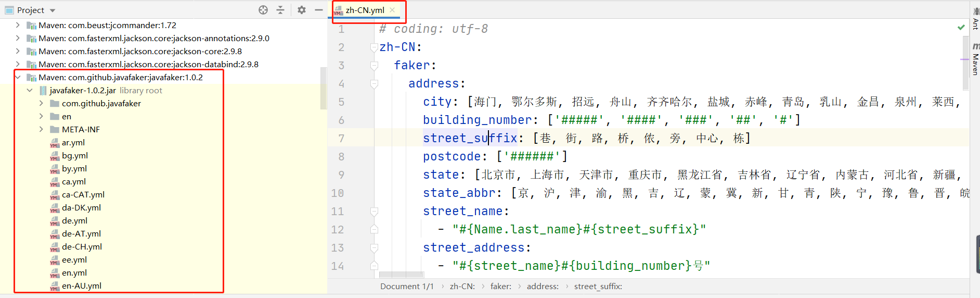Viewport: 980px width, 298px height.
Task: Open Project panel settings gear
Action: pos(302,10)
